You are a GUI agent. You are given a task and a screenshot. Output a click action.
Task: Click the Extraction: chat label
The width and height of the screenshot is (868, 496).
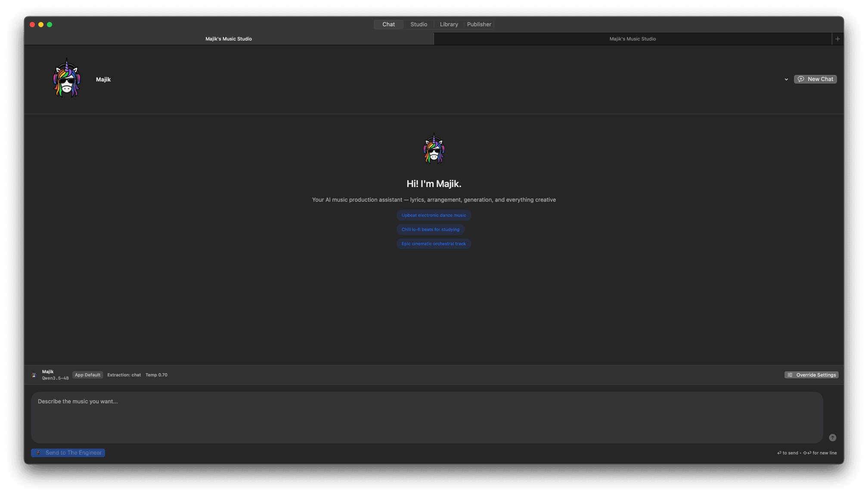pyautogui.click(x=124, y=375)
